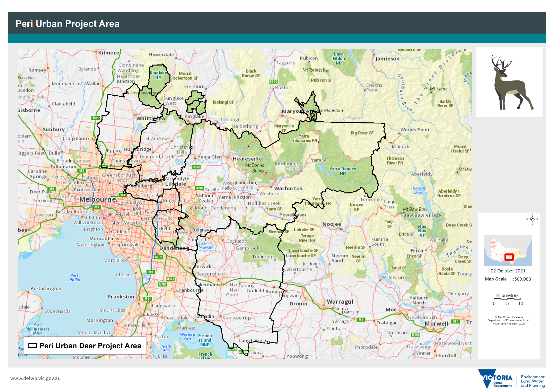
Task: Click the B380 road shield near Seville
Action: [x=200, y=188]
